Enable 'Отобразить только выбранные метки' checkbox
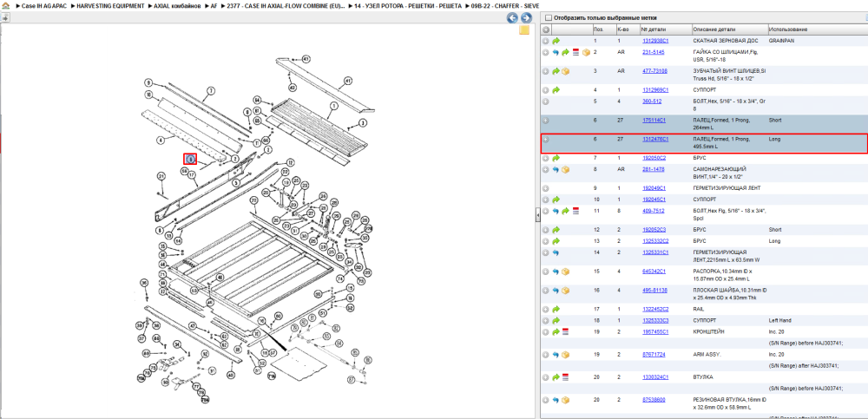The image size is (868, 419). click(x=548, y=17)
